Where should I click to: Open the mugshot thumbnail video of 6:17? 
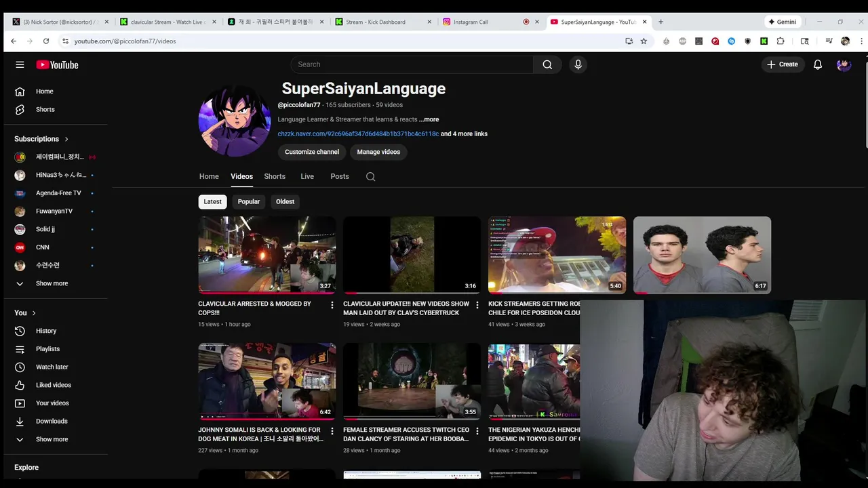pos(702,255)
